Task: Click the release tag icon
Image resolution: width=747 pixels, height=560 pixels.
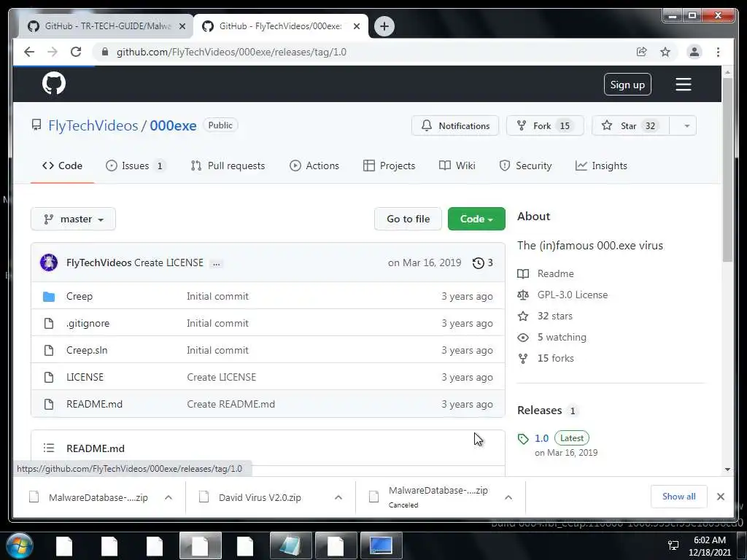Action: tap(523, 438)
